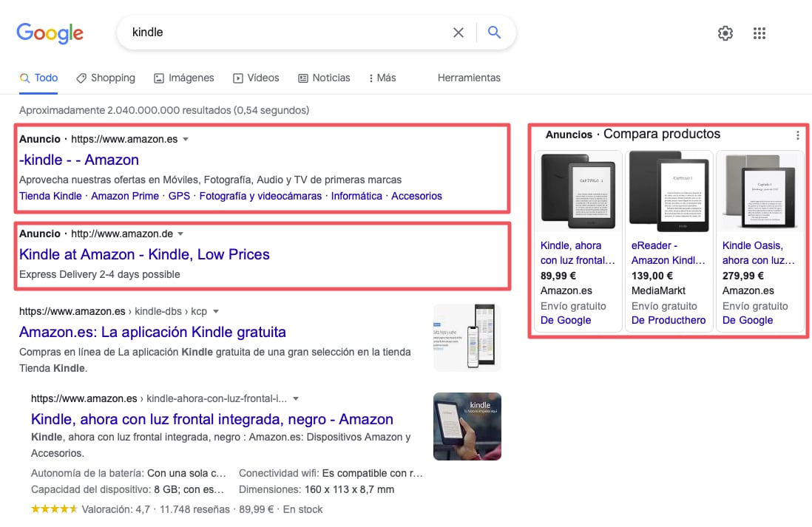Open Herramientas search tools
Viewport: 812px width, 527px height.
click(x=469, y=78)
